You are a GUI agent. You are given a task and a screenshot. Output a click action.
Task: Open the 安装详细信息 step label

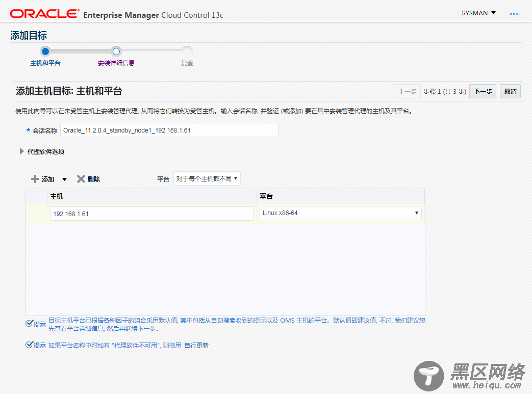pyautogui.click(x=116, y=63)
